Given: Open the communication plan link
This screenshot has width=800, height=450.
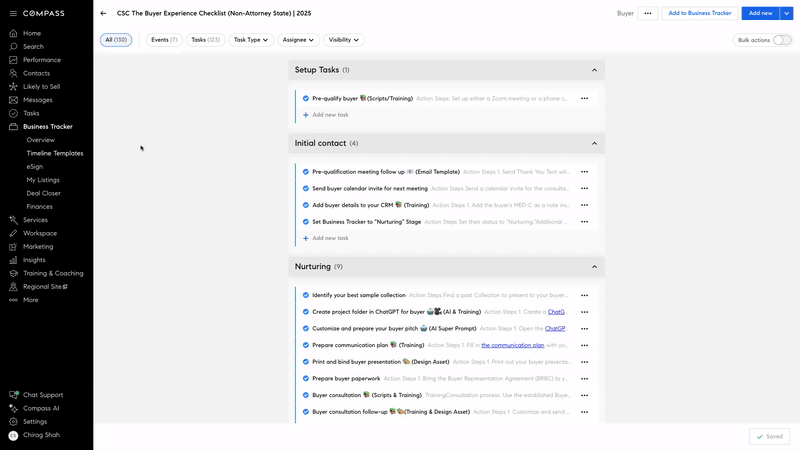Looking at the screenshot, I should point(512,345).
